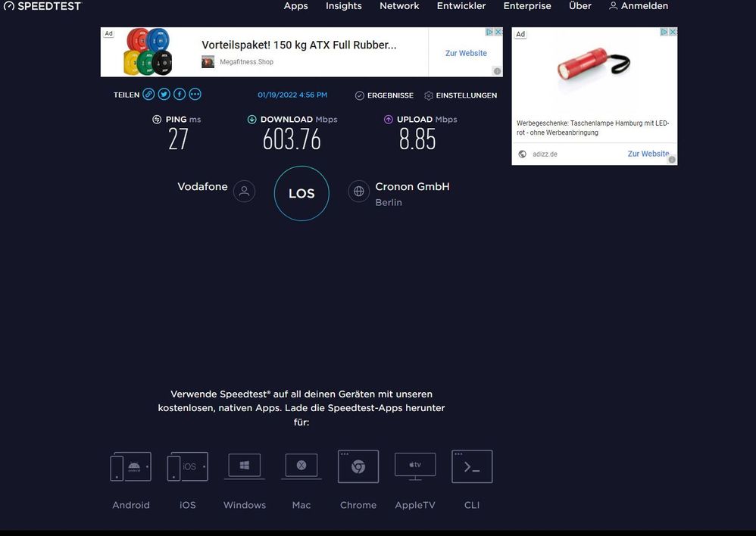This screenshot has width=756, height=536.
Task: Click the UPLOAD arrow icon
Action: 388,120
